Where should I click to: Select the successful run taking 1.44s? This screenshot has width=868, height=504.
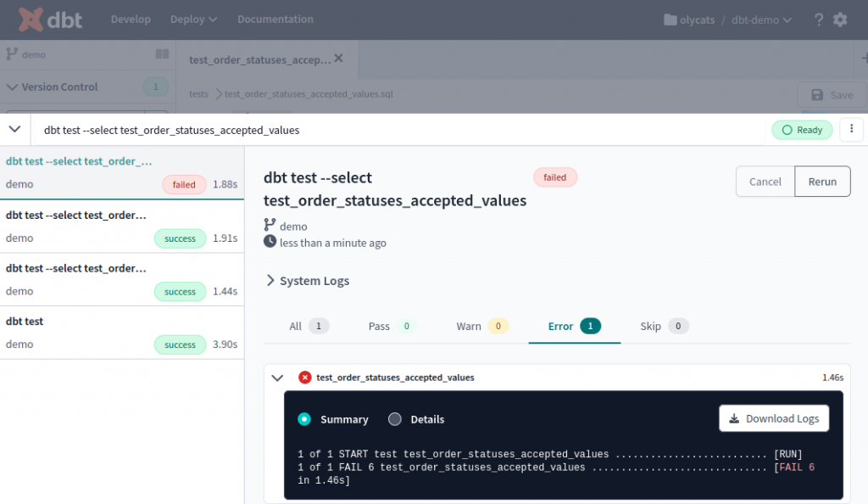pyautogui.click(x=122, y=280)
